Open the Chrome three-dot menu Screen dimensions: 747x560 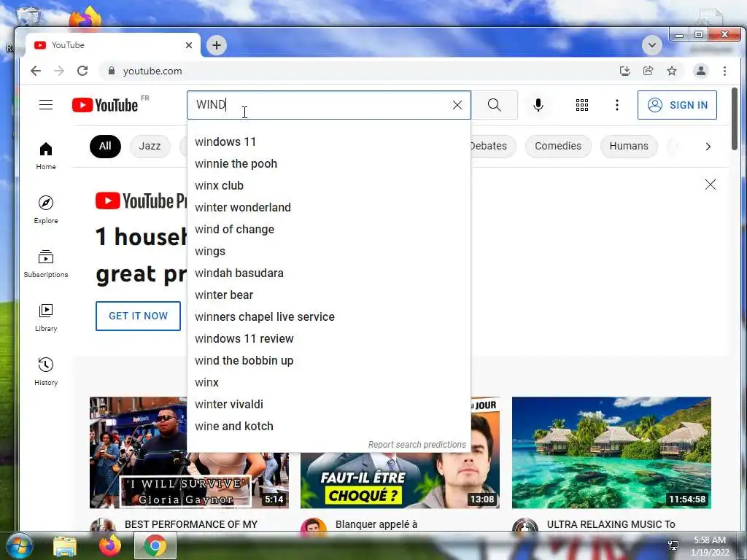(x=724, y=71)
